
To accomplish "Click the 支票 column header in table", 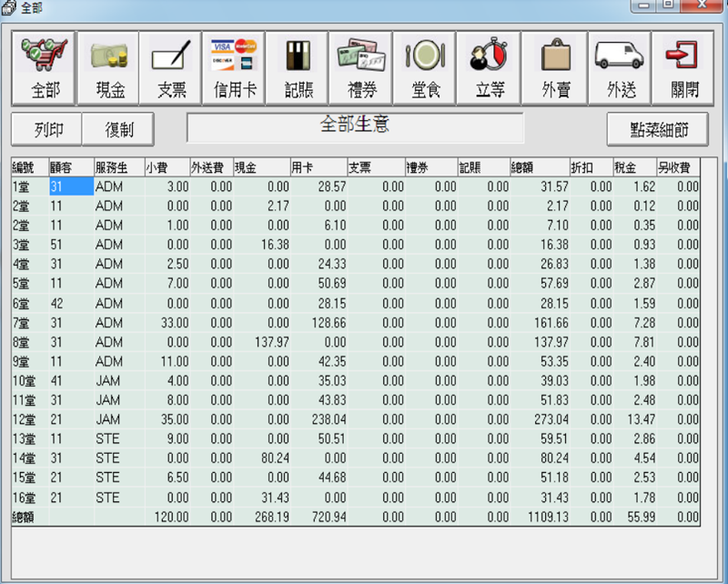I will coord(376,167).
